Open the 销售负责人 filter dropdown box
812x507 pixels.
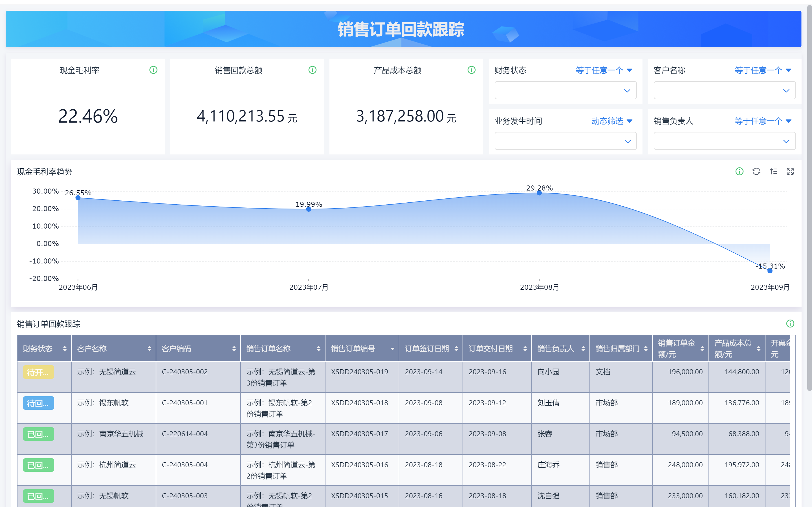pyautogui.click(x=724, y=141)
